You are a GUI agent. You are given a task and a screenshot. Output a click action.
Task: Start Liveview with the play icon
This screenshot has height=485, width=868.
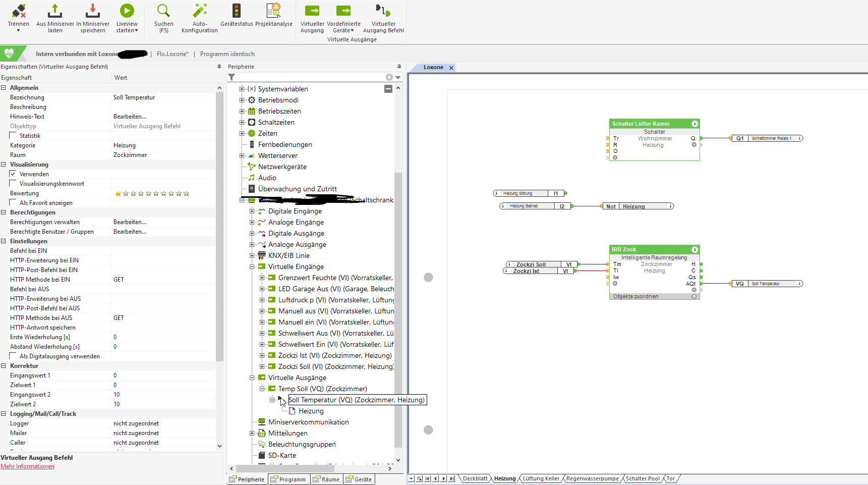(x=127, y=11)
